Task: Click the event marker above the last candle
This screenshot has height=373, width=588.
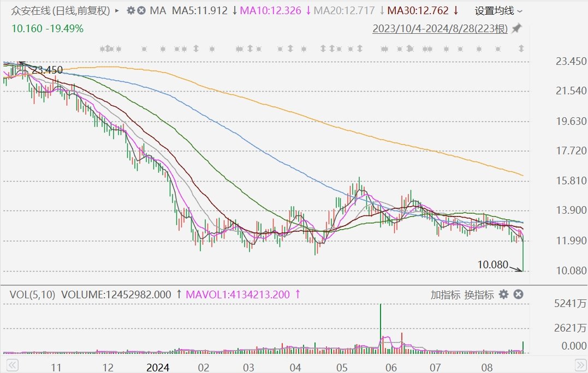Action: coord(521,49)
